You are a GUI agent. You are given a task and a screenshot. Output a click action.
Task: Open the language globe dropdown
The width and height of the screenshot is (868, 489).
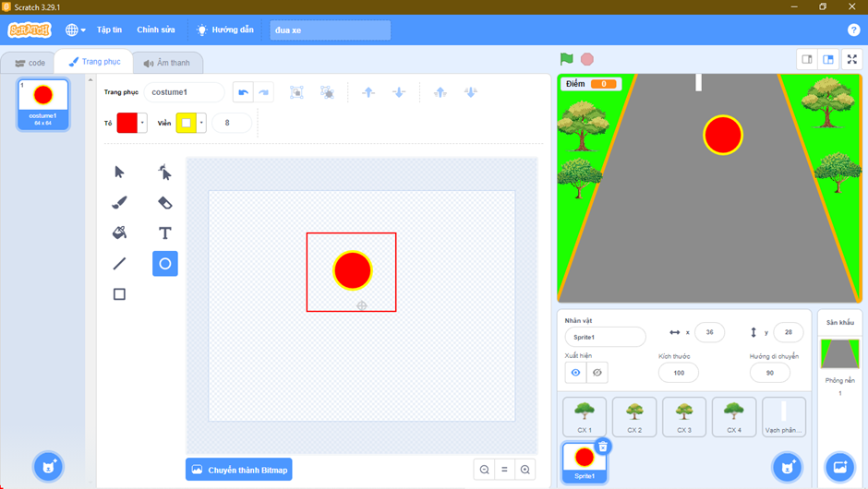pyautogui.click(x=76, y=30)
